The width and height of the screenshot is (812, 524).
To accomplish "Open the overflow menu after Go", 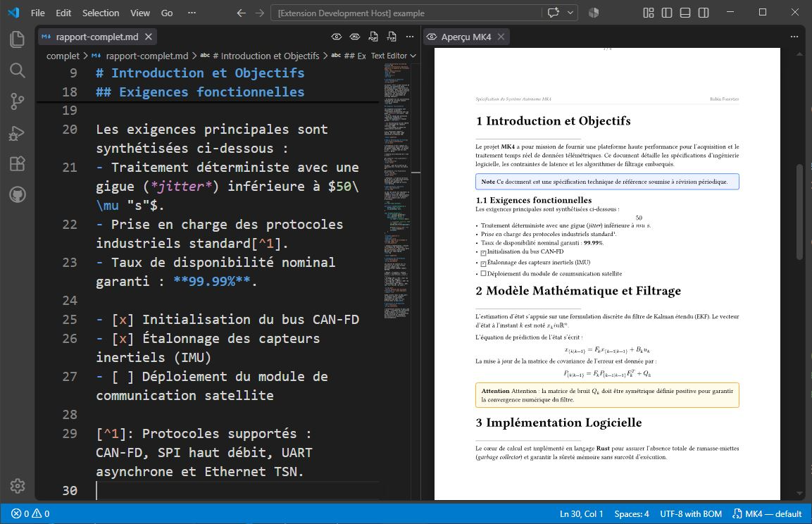I will tap(192, 13).
